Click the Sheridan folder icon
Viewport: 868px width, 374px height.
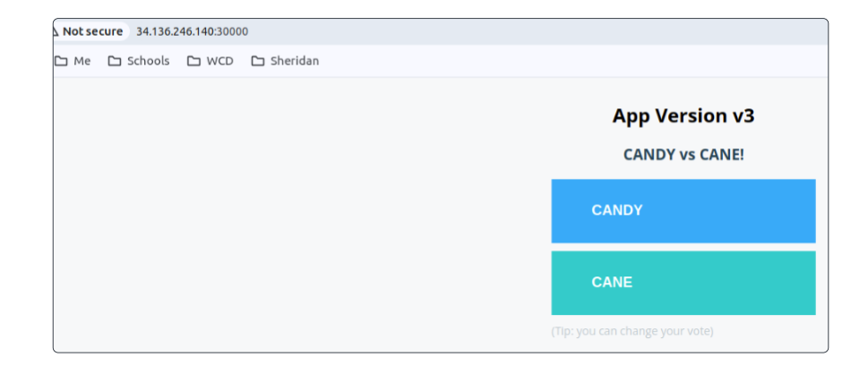pyautogui.click(x=258, y=61)
